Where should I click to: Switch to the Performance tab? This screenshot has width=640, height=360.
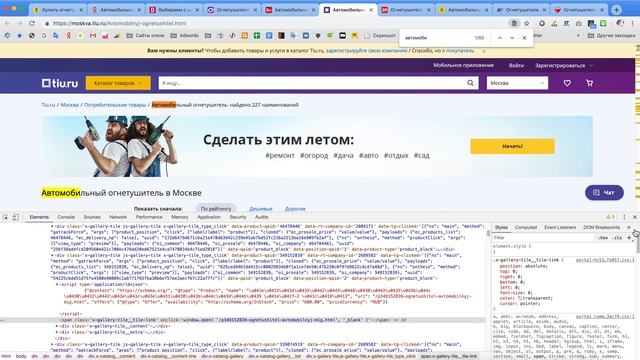(x=149, y=217)
